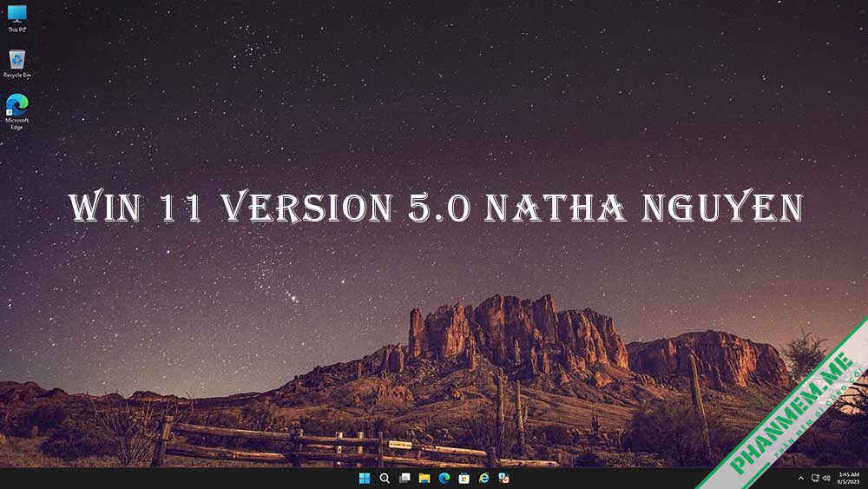Open the clock showing 9/5/2023
This screenshot has width=868, height=489.
848,478
